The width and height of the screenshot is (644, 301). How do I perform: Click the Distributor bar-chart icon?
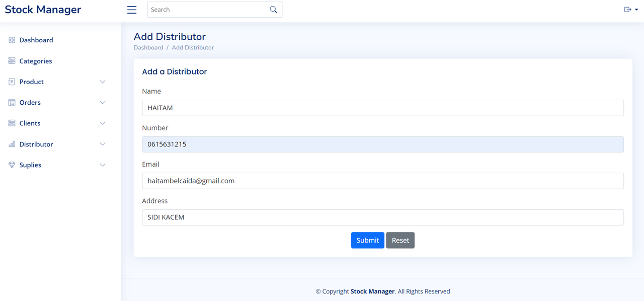tap(12, 144)
